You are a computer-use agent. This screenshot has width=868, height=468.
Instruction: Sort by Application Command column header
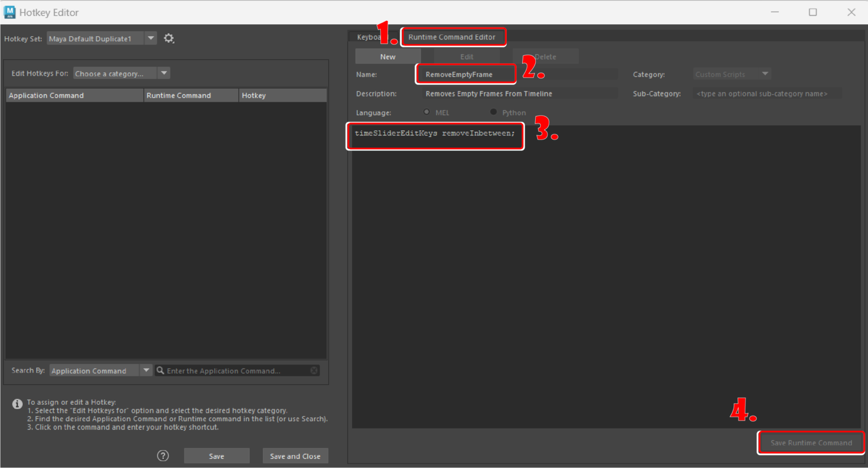click(x=75, y=95)
